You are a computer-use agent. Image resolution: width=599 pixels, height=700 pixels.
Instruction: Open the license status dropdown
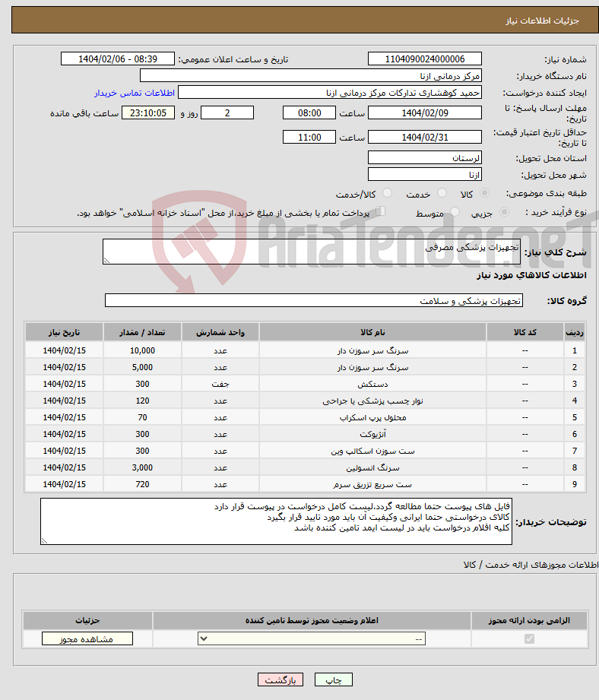[312, 639]
